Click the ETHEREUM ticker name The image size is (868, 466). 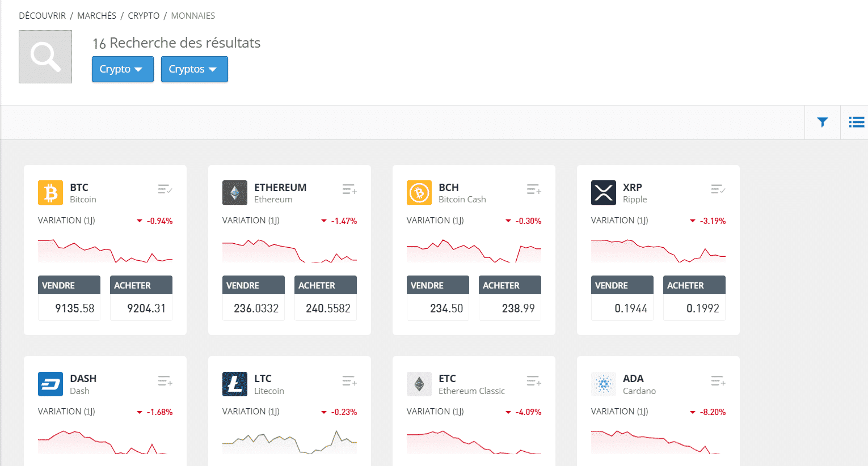tap(280, 187)
